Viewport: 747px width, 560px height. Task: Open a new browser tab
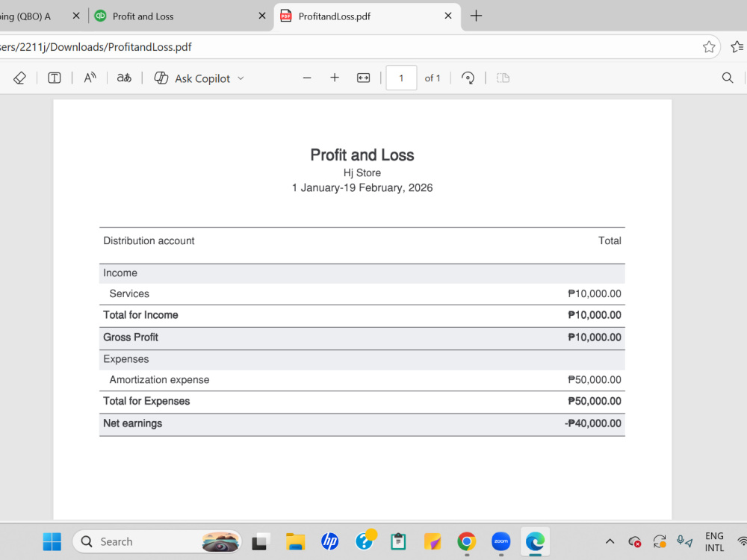coord(476,16)
